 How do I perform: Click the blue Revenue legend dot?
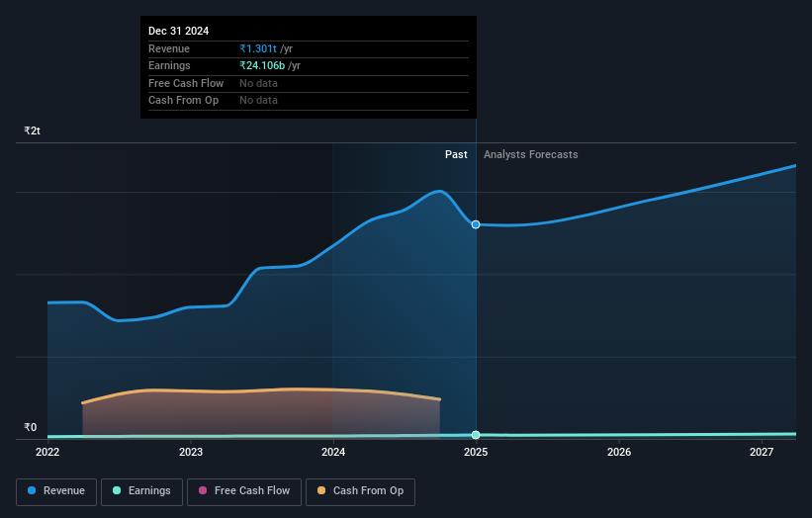(x=32, y=490)
